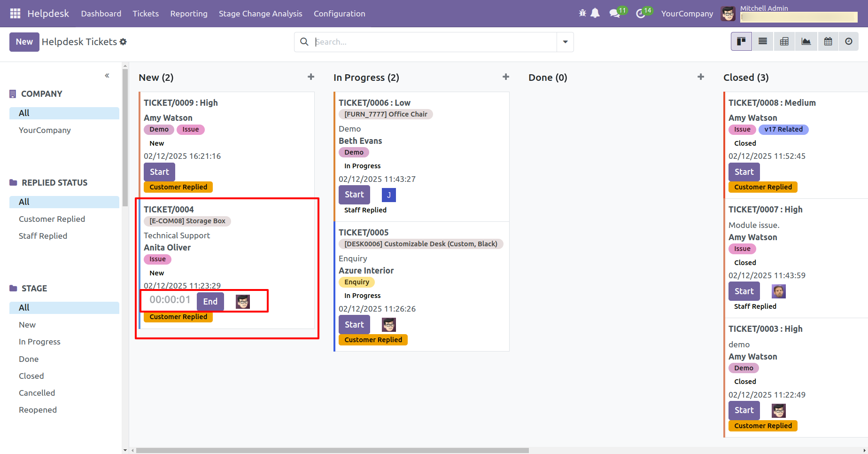
Task: Click the search magnifier icon
Action: click(304, 42)
